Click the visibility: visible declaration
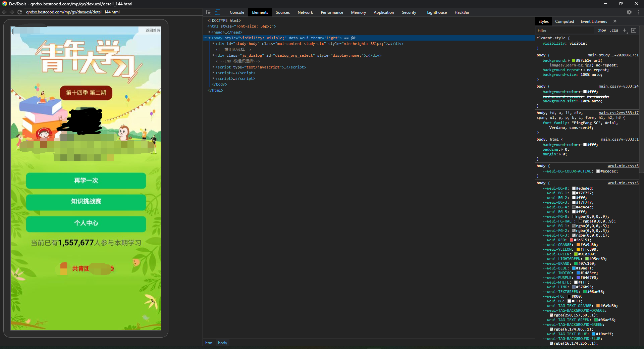This screenshot has width=644, height=349. pos(565,43)
